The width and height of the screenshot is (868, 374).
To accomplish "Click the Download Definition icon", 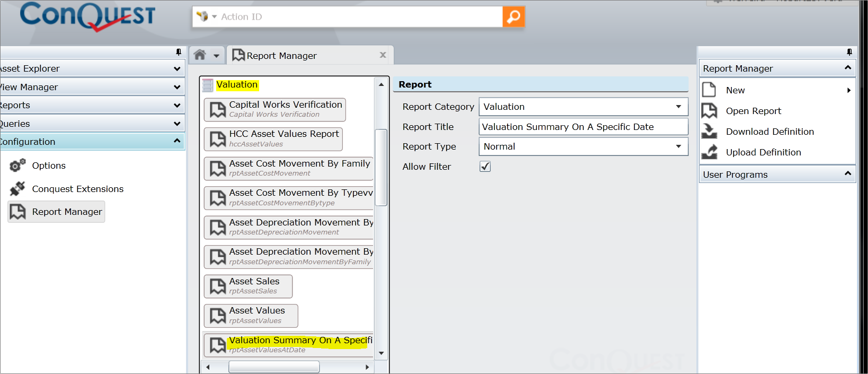I will pos(709,131).
